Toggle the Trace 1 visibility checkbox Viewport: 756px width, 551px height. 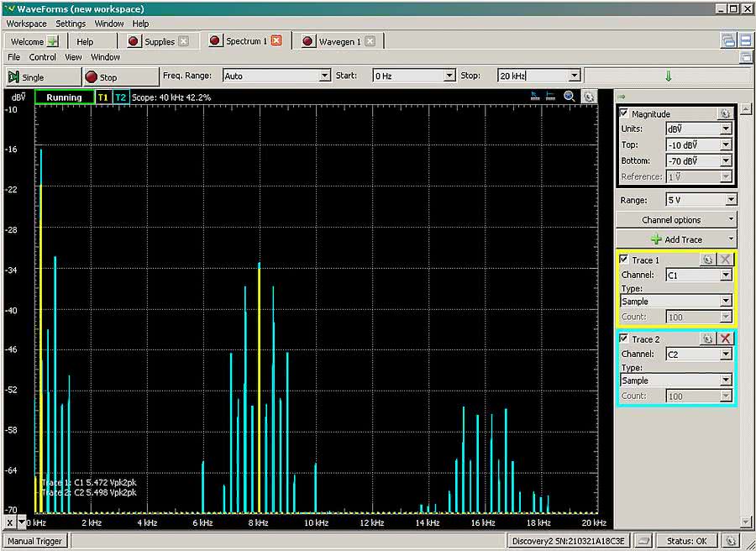(624, 260)
